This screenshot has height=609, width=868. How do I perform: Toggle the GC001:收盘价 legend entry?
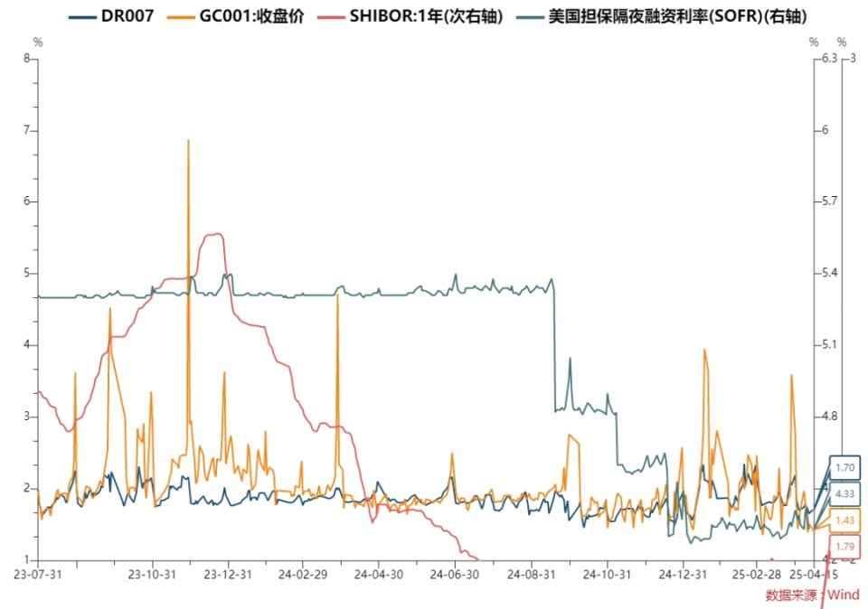[x=236, y=16]
